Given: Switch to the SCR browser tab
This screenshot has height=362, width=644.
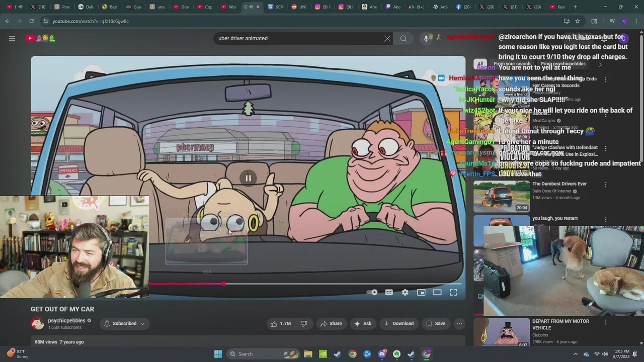Looking at the screenshot, I should click(276, 7).
